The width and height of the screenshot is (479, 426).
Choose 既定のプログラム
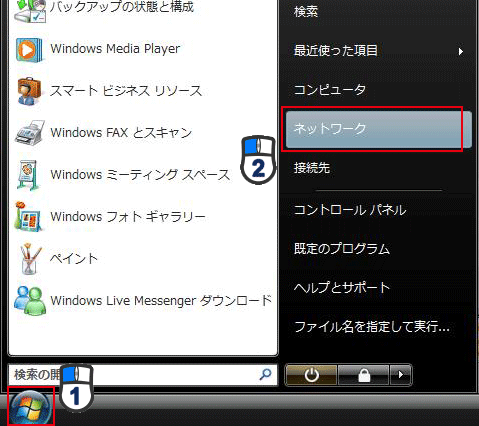(x=342, y=249)
